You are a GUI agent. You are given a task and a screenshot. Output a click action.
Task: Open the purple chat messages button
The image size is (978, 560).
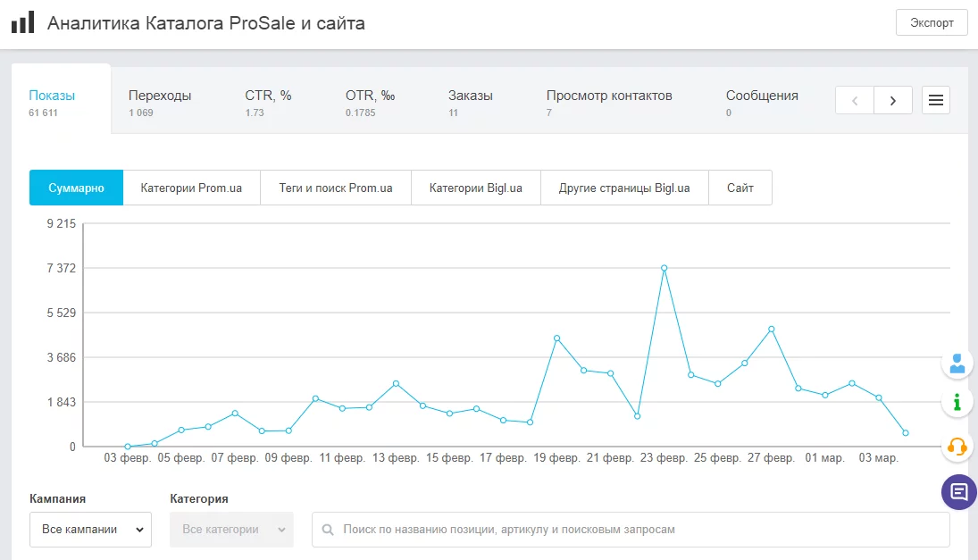point(959,492)
